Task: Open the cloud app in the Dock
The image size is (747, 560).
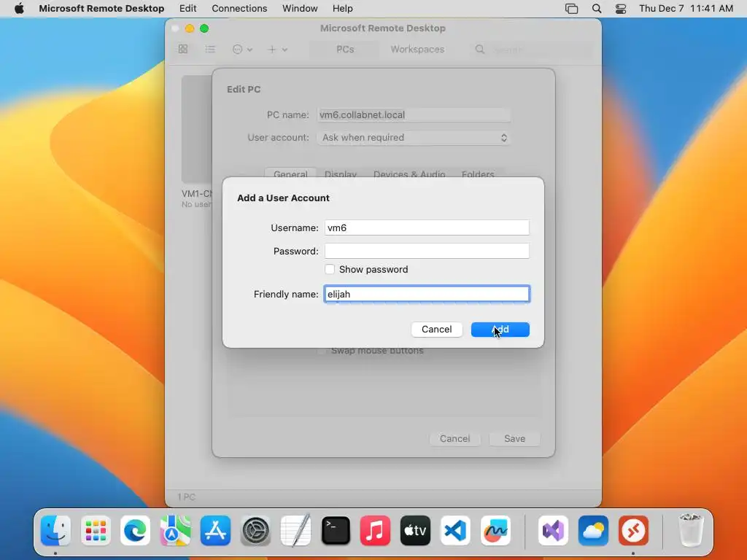Action: pos(593,531)
